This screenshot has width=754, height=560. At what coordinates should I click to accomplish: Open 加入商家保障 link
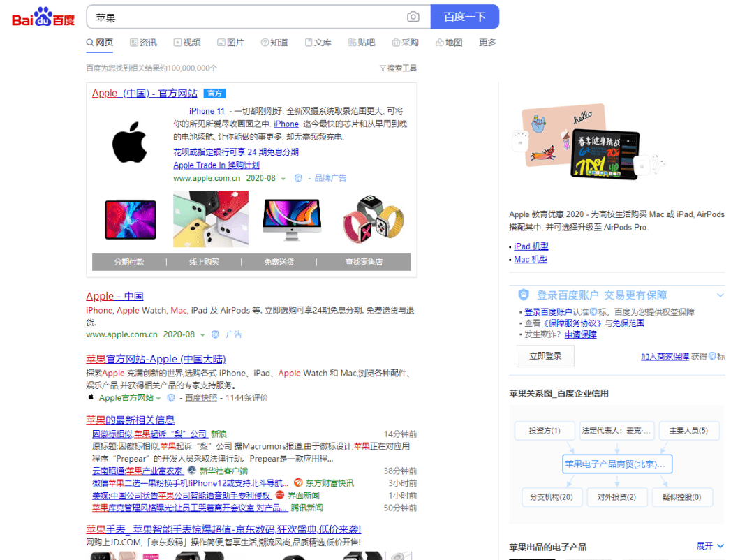(x=665, y=357)
